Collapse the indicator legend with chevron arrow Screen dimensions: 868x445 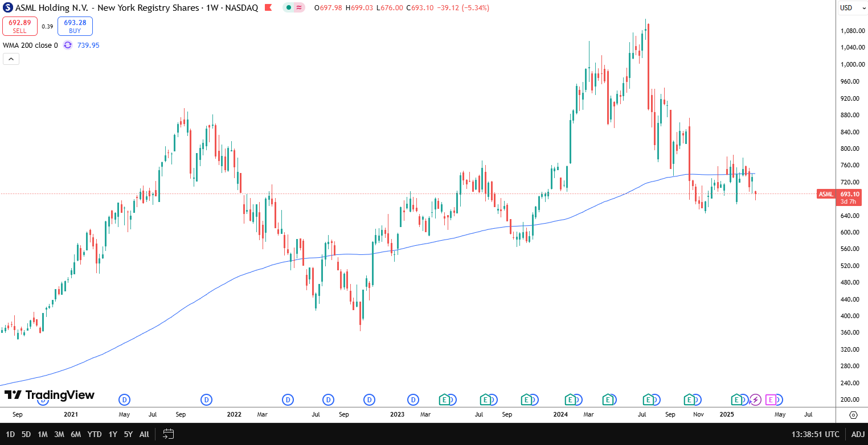[x=11, y=59]
